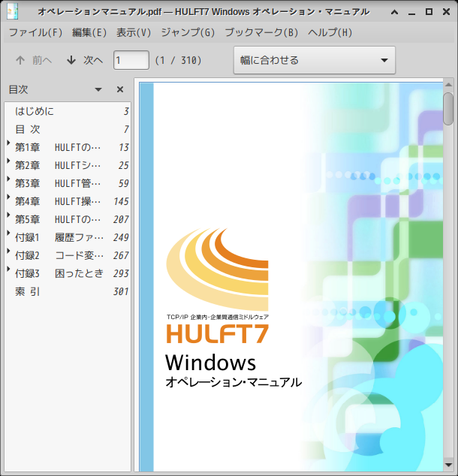
Task: Select 付録2 コード変… outline row
Action: click(x=68, y=255)
